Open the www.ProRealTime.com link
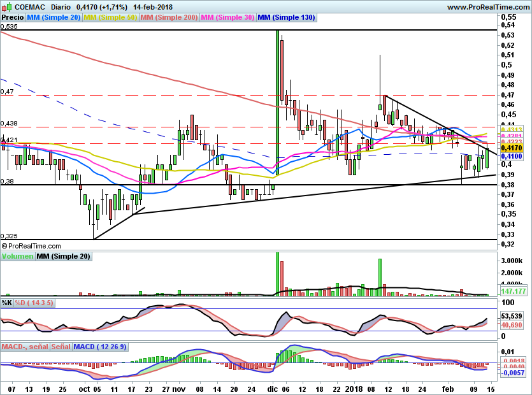532x395 pixels. pos(488,7)
